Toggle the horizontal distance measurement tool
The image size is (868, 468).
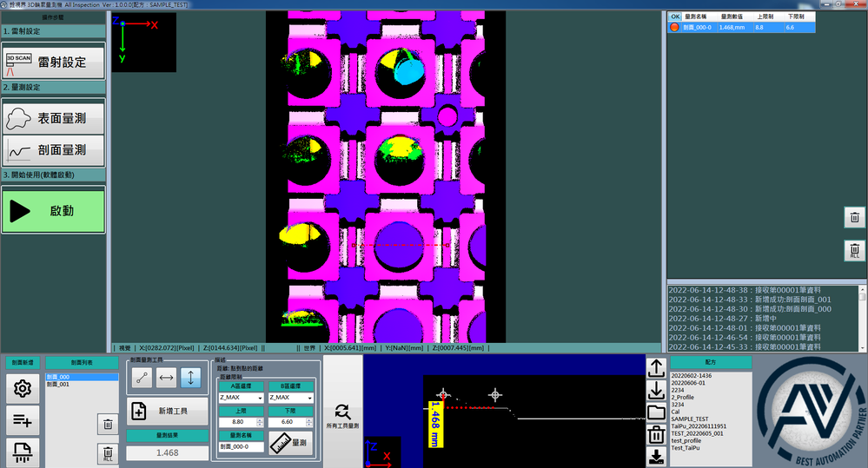[x=166, y=378]
